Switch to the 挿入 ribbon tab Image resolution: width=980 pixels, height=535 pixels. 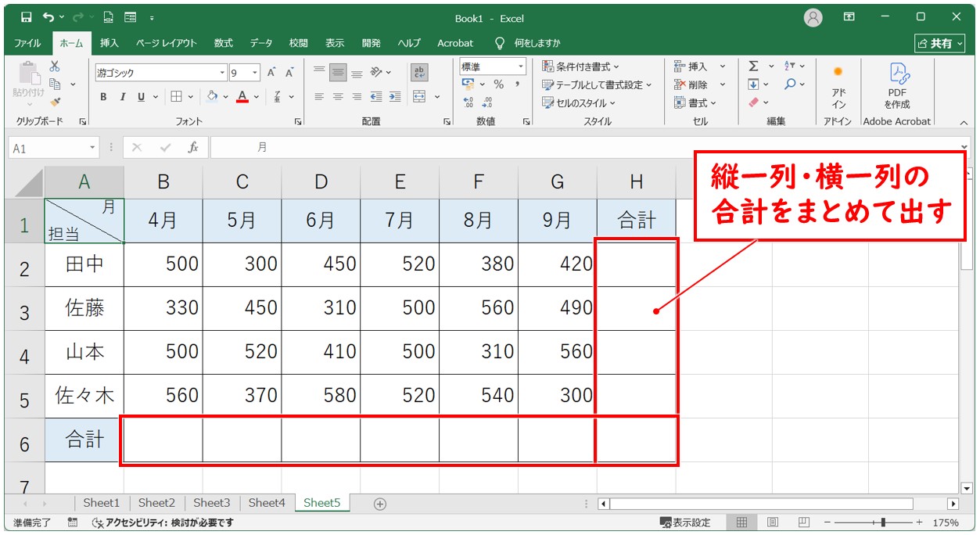tap(109, 43)
